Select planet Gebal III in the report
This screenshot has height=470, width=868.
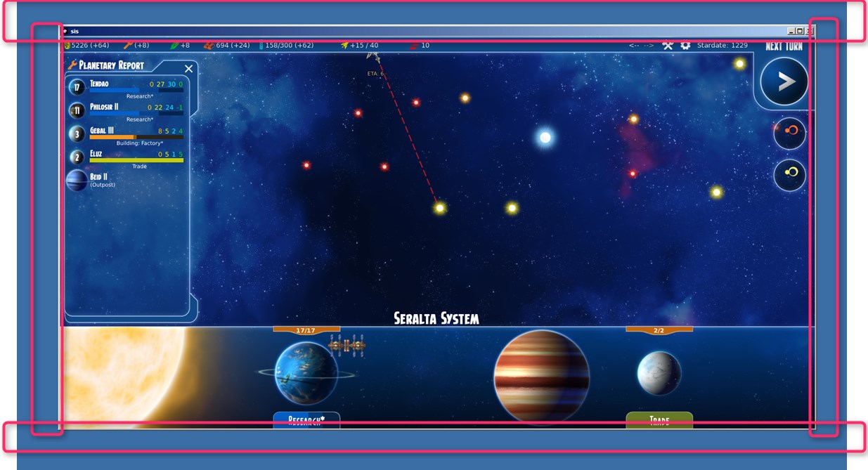click(125, 134)
